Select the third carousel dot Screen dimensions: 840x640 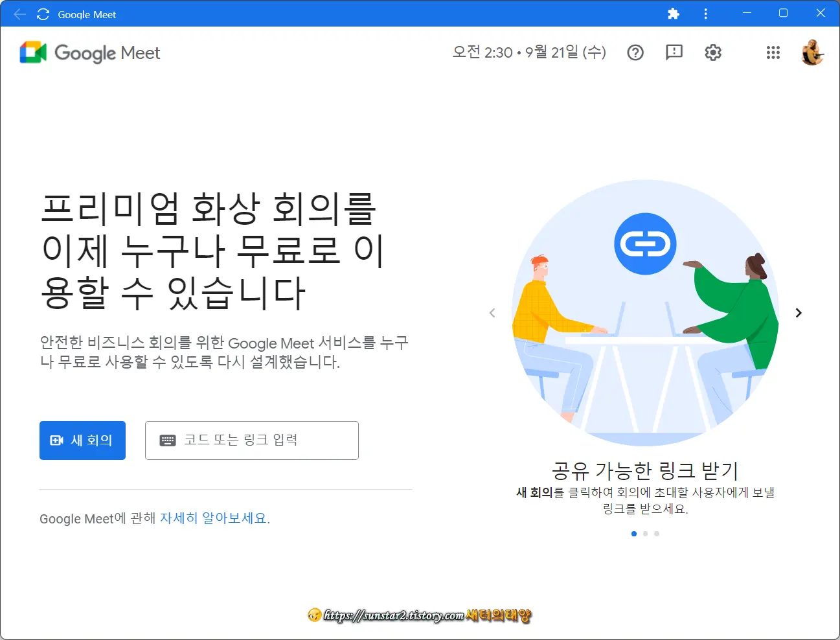point(657,534)
